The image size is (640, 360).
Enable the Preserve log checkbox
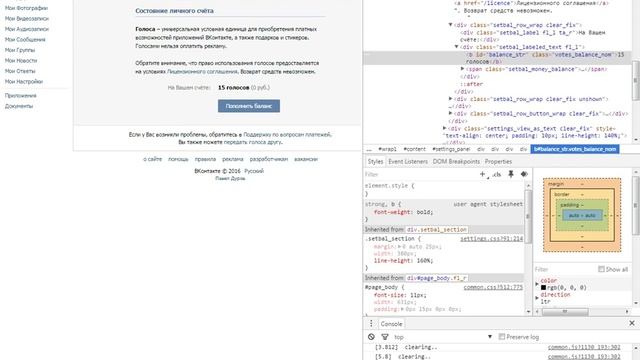pos(502,337)
